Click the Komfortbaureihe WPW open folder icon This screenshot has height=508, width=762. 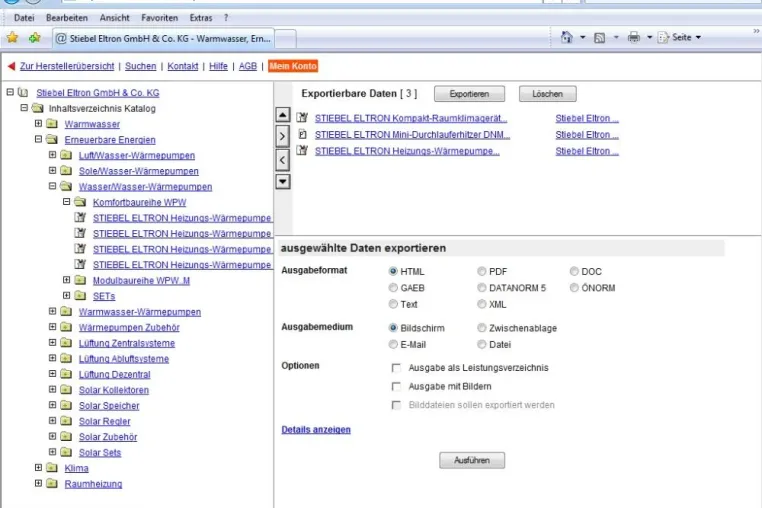click(x=80, y=202)
